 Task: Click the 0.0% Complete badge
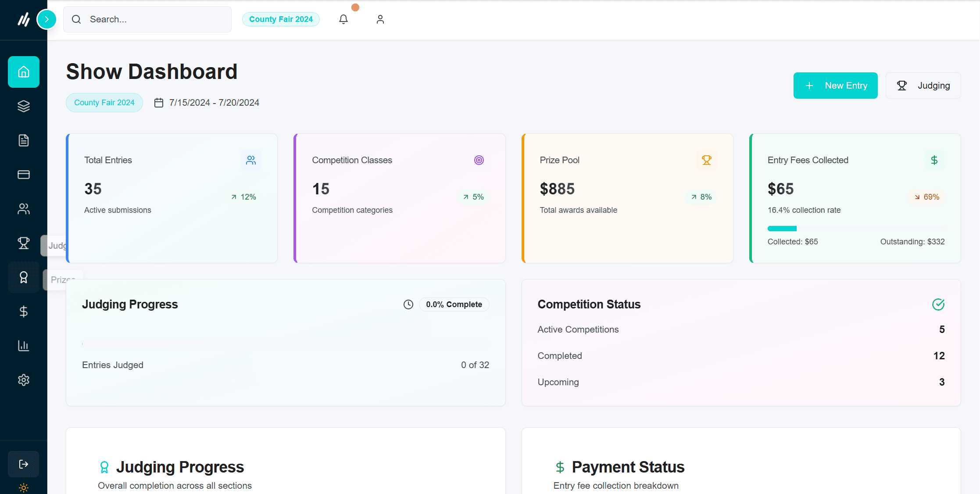[454, 304]
